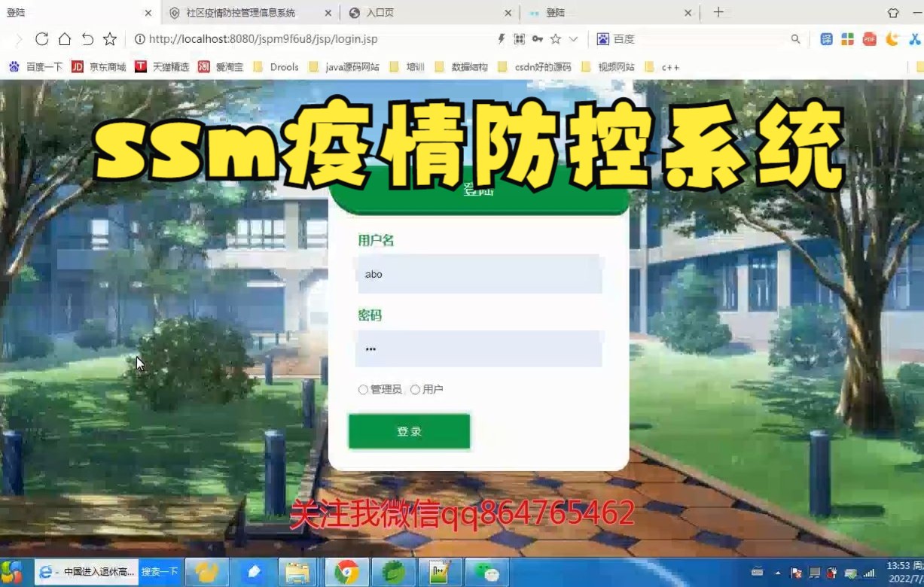This screenshot has width=924, height=587.
Task: Toggle dark mode with the moon extension
Action: coord(892,38)
